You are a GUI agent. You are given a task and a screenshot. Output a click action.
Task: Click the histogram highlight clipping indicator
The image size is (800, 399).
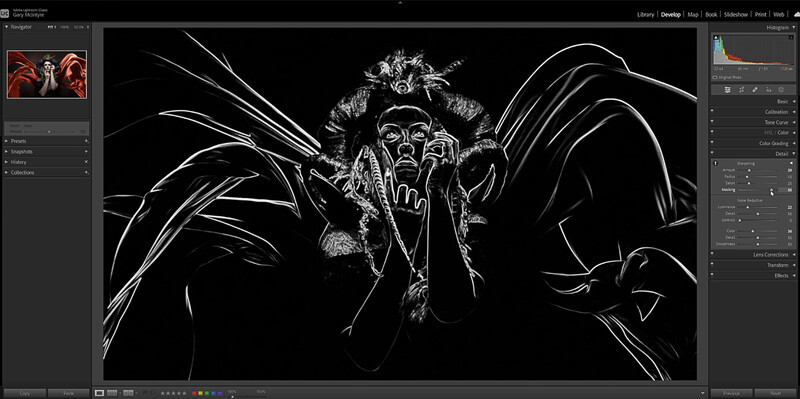click(x=792, y=37)
